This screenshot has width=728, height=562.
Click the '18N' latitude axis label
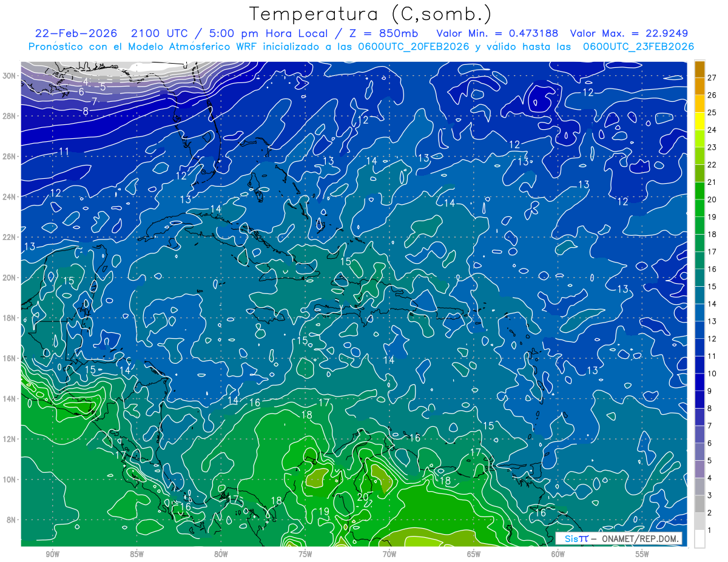click(10, 318)
